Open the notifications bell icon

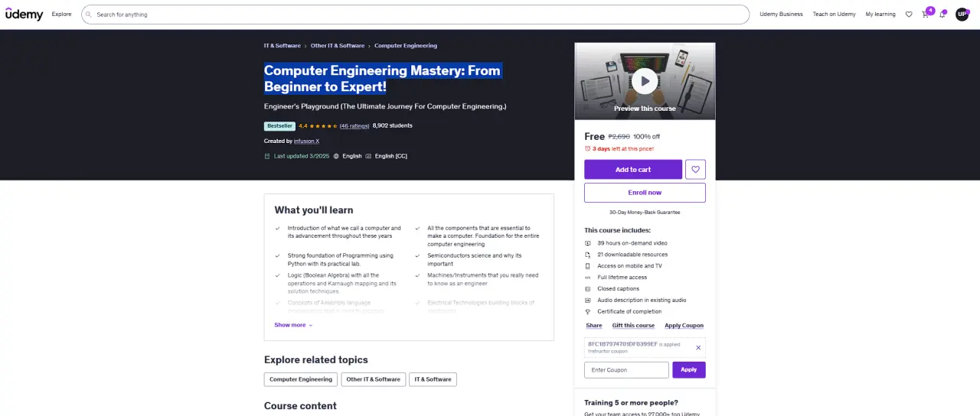click(942, 15)
